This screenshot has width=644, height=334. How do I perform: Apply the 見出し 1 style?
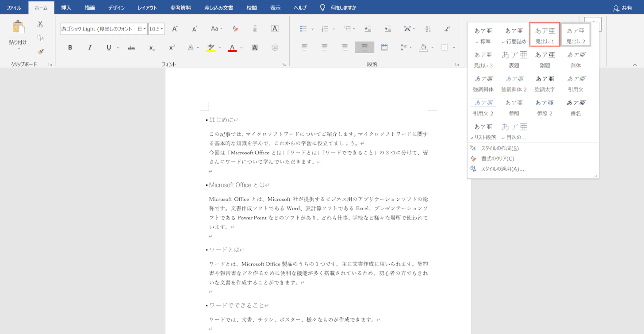click(544, 35)
